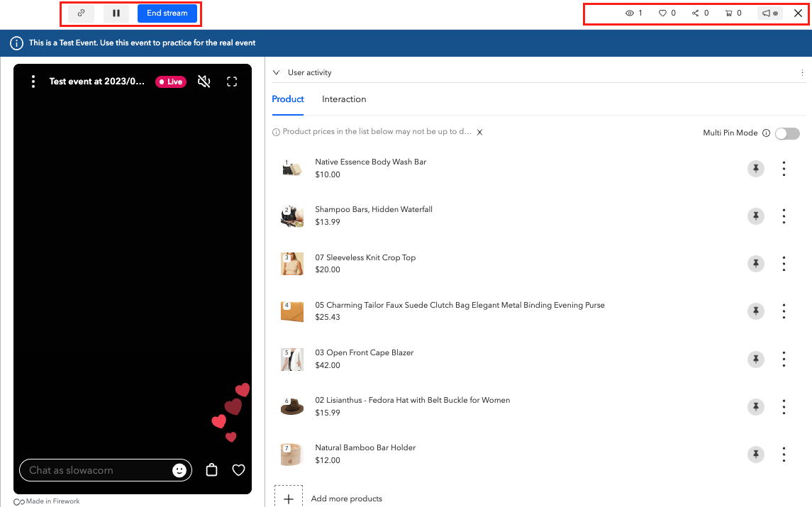Expand the video to fullscreen
This screenshot has width=812, height=507.
pos(232,82)
